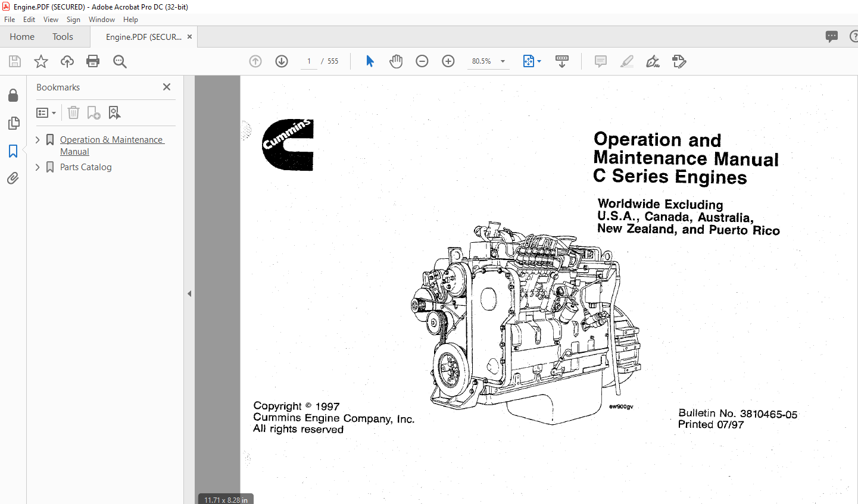Select the Engine.PDF document tab
Image resolution: width=858 pixels, height=504 pixels.
pyautogui.click(x=143, y=37)
